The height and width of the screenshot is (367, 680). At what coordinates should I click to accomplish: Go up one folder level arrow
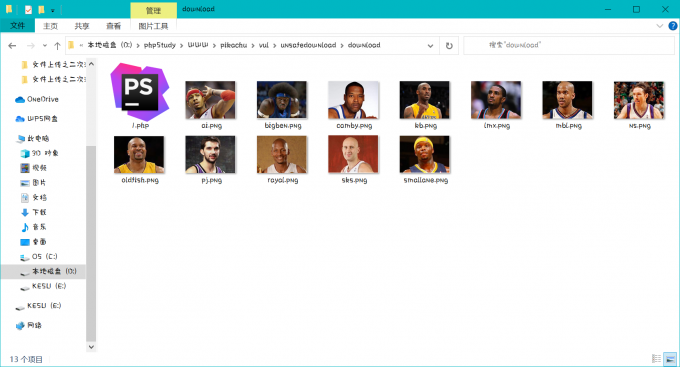[x=57, y=46]
